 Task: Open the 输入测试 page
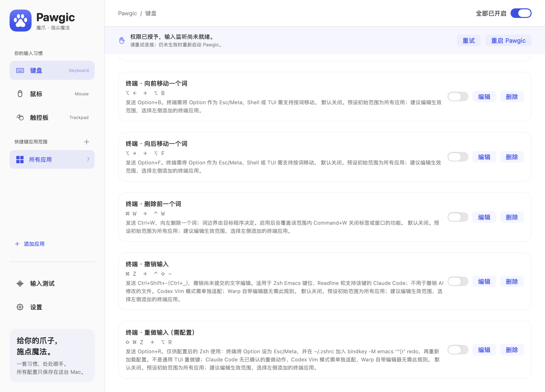(x=52, y=284)
